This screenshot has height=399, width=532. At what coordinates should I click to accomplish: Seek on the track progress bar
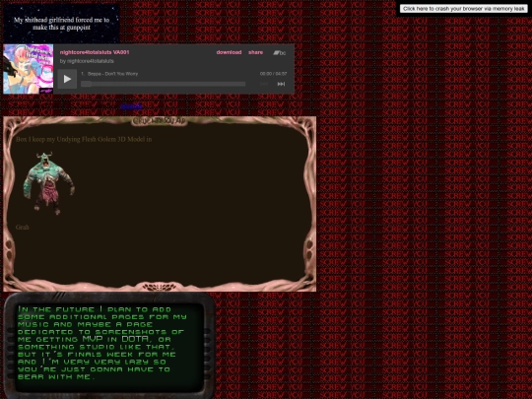[x=163, y=84]
